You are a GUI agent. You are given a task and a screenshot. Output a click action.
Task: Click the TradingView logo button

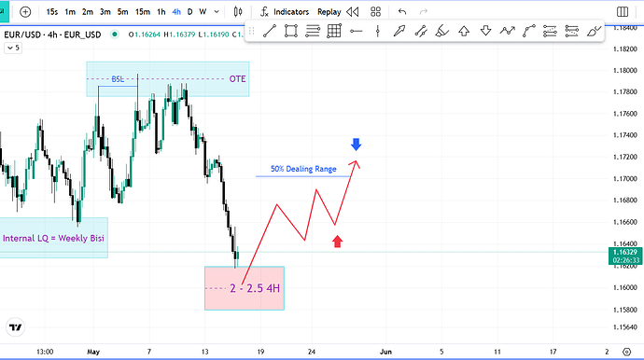(x=15, y=327)
